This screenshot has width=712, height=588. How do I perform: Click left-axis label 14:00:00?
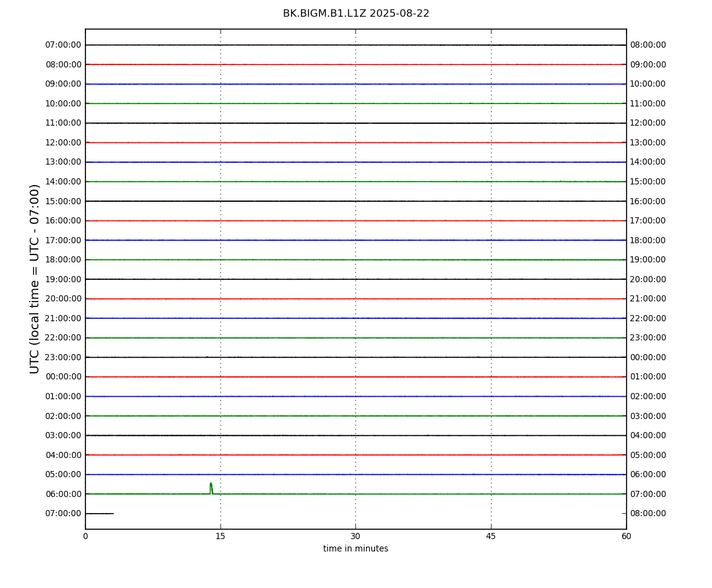tap(64, 181)
